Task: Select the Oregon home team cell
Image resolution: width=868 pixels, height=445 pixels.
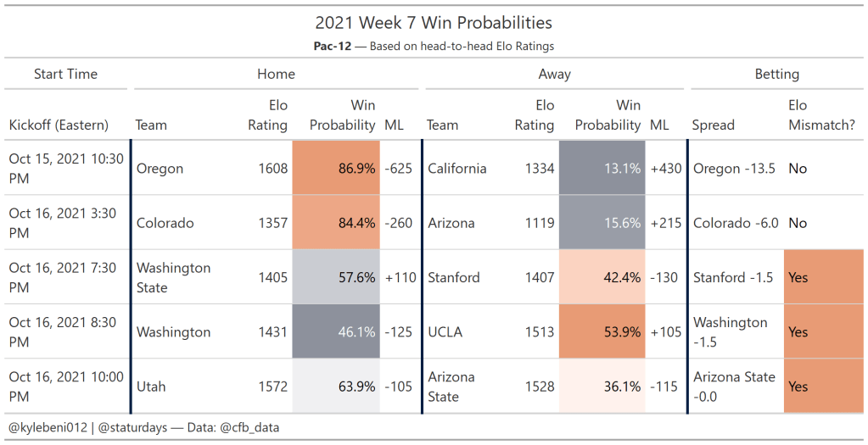Action: click(160, 169)
